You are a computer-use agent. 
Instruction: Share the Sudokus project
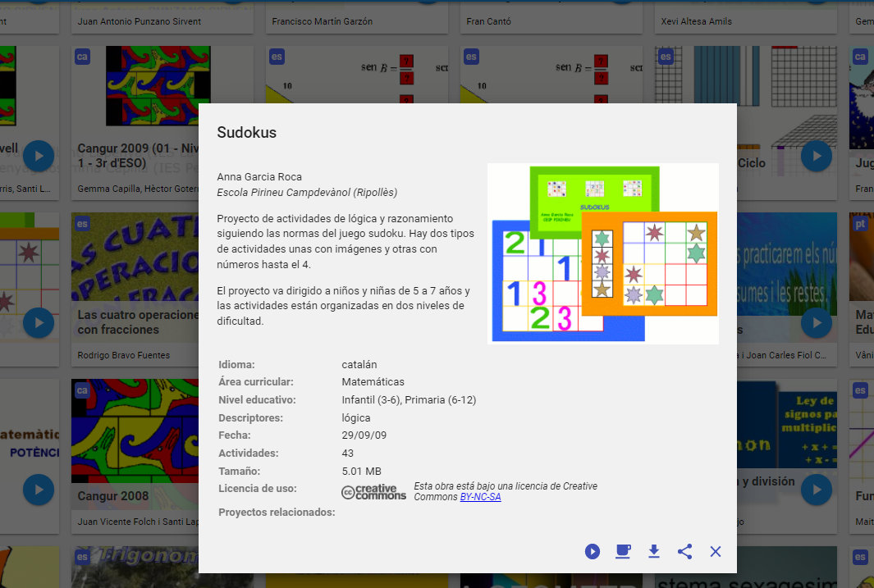tap(685, 551)
